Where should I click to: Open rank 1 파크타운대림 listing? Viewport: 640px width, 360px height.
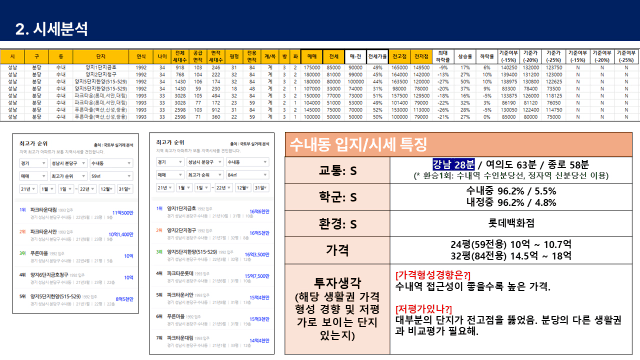(76, 213)
